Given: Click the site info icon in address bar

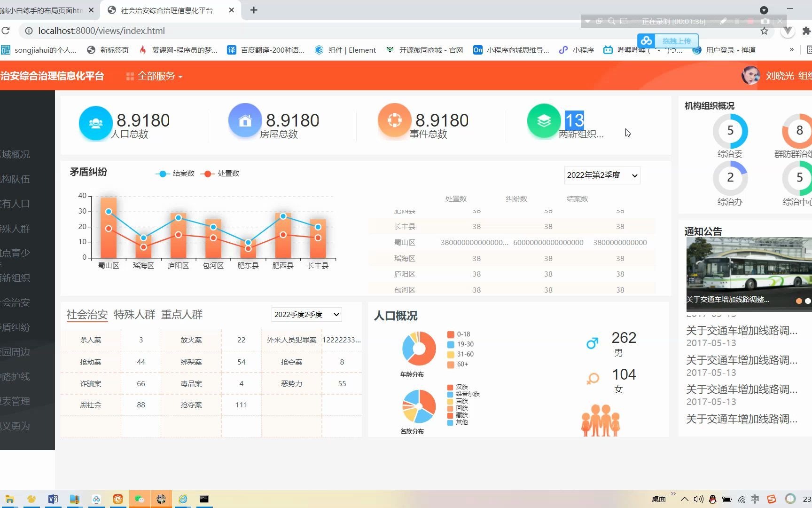Looking at the screenshot, I should [29, 31].
